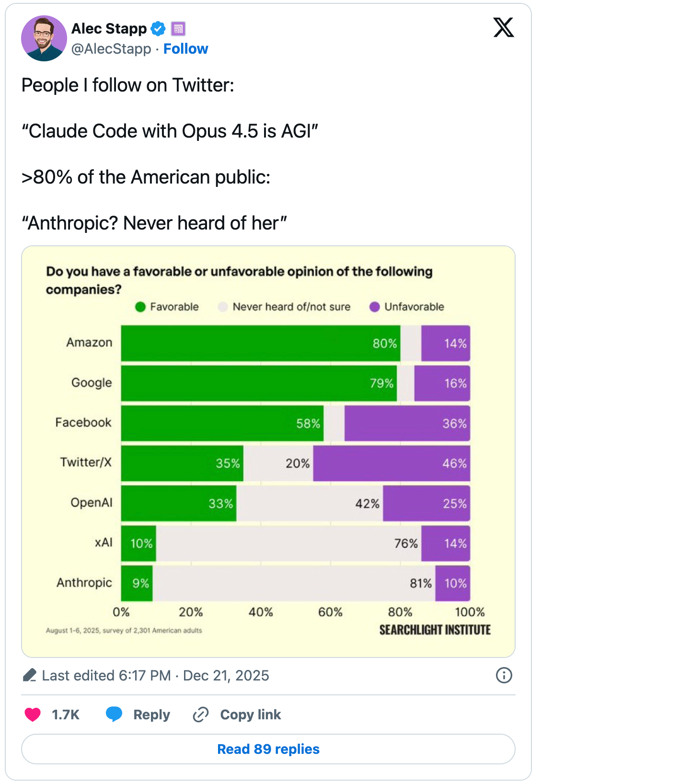
Task: Open the tweet timestamp Dec 21, 2025
Action: pyautogui.click(x=226, y=675)
